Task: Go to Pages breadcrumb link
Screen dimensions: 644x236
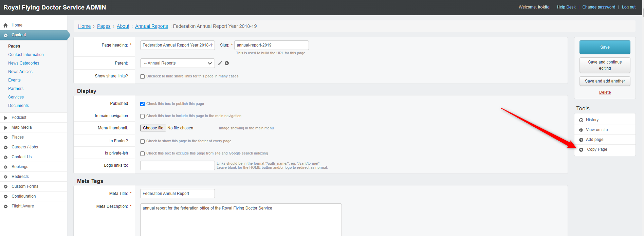Action: [x=104, y=26]
